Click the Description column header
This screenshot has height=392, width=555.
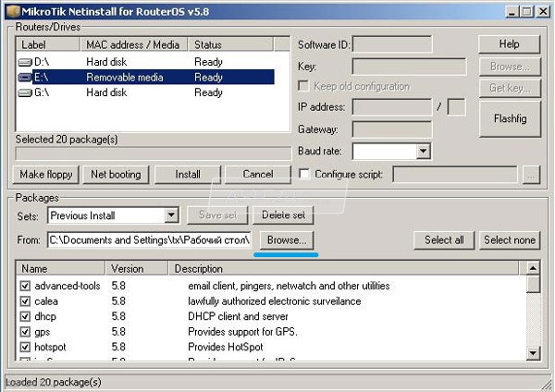[343, 269]
